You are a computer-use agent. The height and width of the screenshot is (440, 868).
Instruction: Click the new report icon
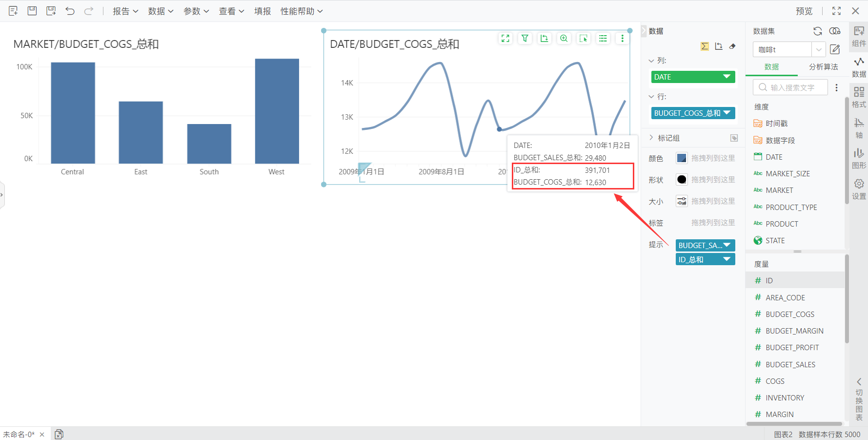(13, 11)
